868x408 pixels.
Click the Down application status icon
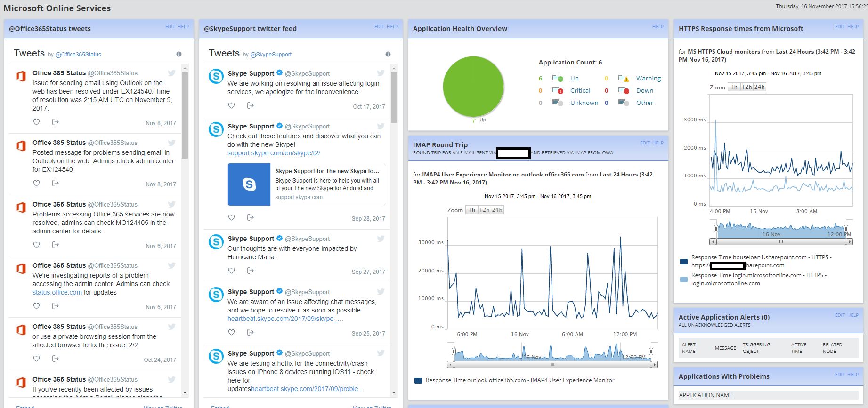click(x=624, y=90)
